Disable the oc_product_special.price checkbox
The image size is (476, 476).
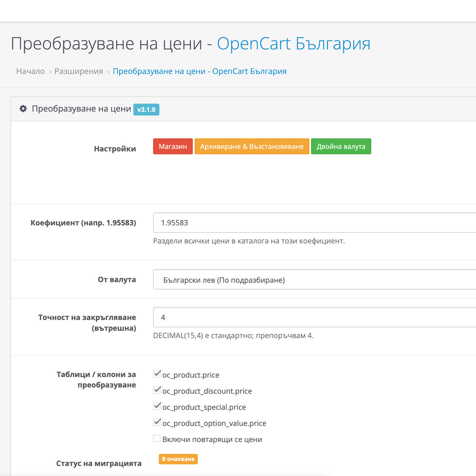[157, 406]
